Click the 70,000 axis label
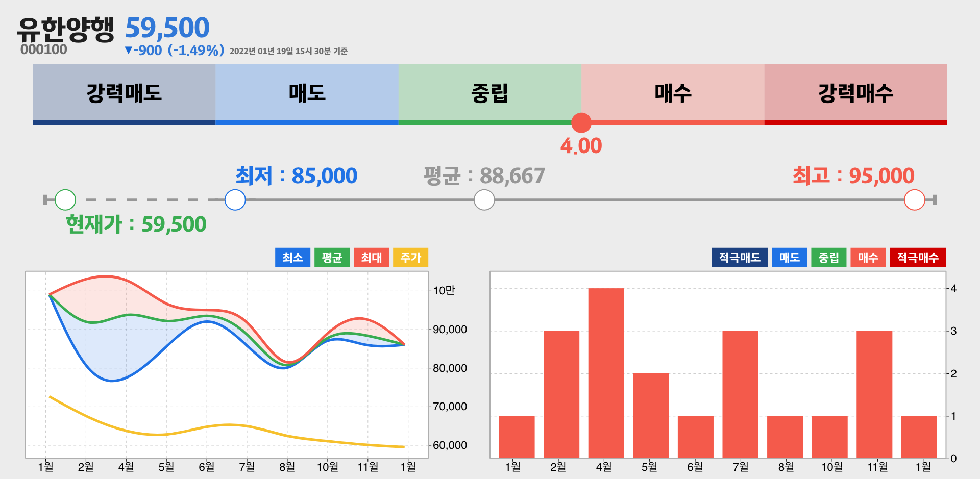 click(x=450, y=407)
